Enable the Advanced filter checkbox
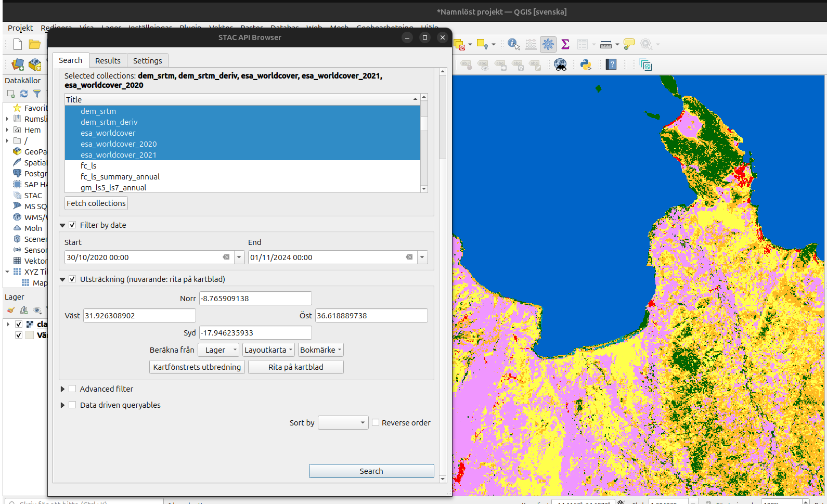This screenshot has width=827, height=504. [72, 389]
